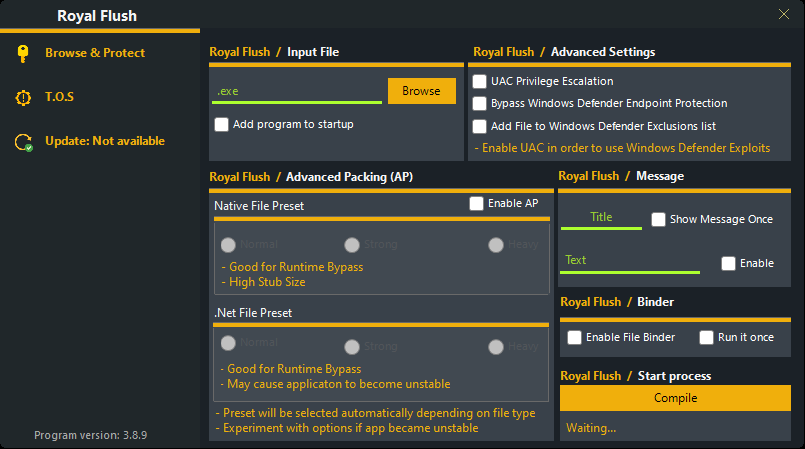Select Strong under .Net File Preset
The height and width of the screenshot is (449, 805).
click(352, 347)
